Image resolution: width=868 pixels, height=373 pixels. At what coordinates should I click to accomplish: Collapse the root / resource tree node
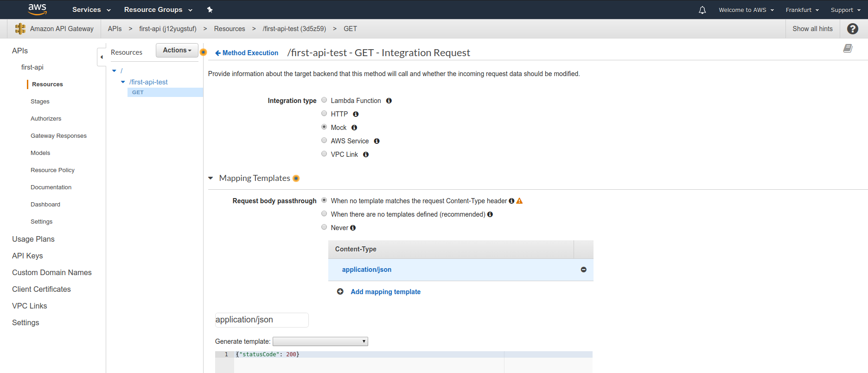pos(114,71)
